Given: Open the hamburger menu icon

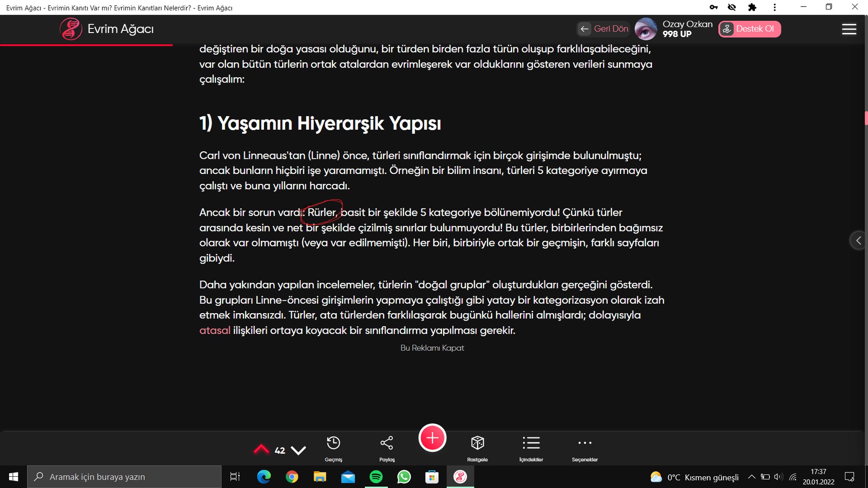Looking at the screenshot, I should [x=849, y=29].
